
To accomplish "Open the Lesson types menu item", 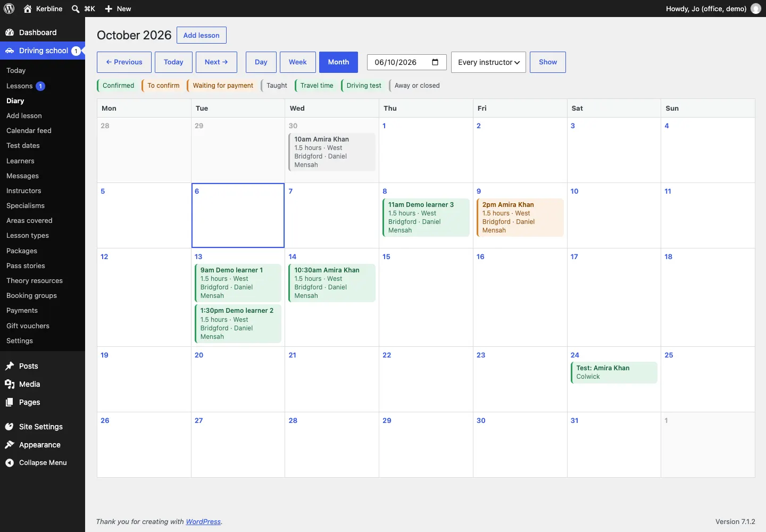I will click(28, 236).
